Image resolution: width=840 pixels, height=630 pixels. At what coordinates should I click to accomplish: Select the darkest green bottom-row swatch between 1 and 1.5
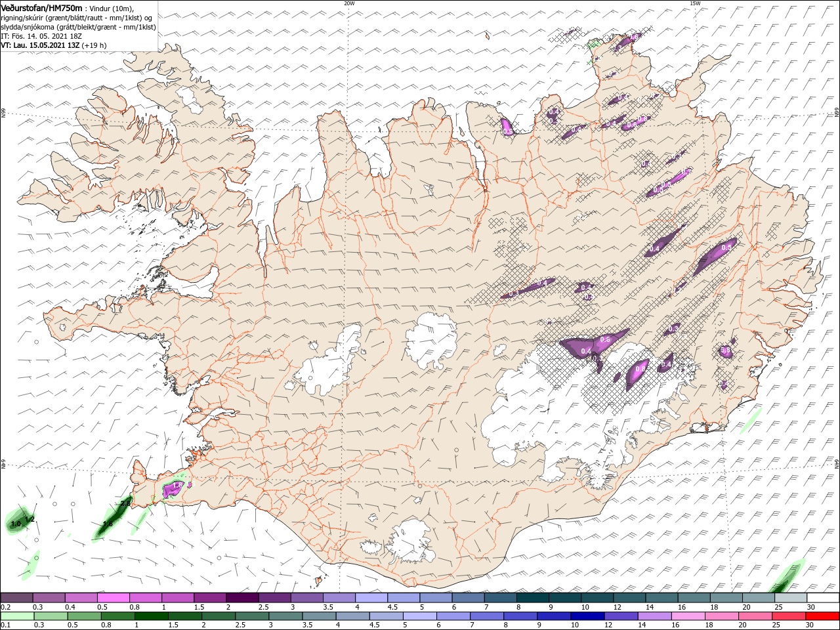151,616
